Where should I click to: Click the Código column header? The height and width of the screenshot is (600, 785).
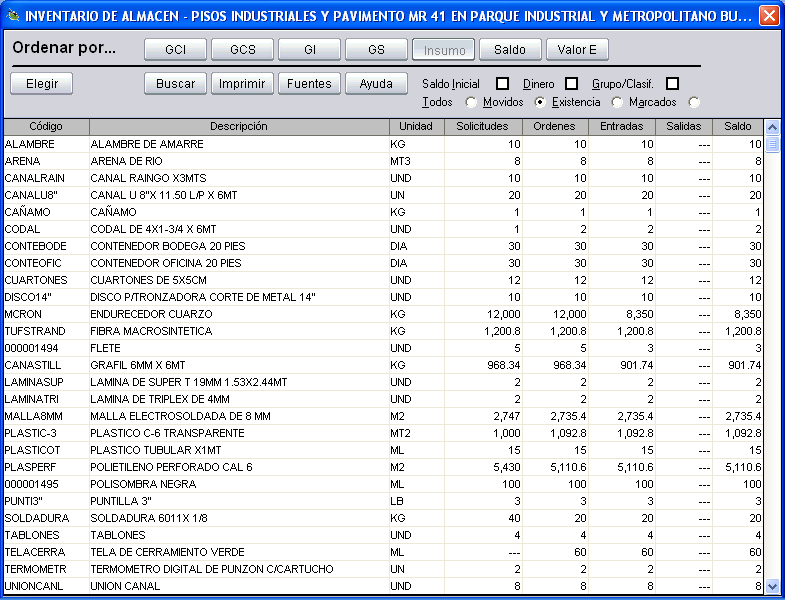pyautogui.click(x=46, y=127)
